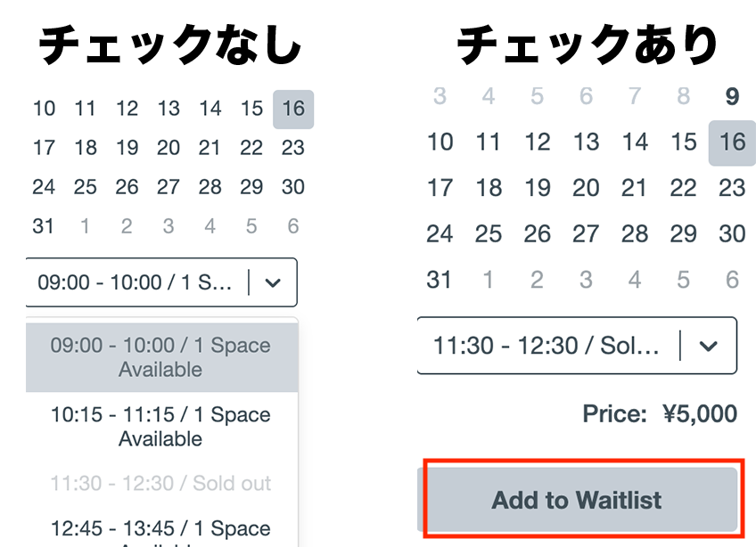Viewport: 756px width, 547px height.
Task: Open the 09:00 - 10:00 time slot dropdown arrow
Action: click(x=274, y=283)
